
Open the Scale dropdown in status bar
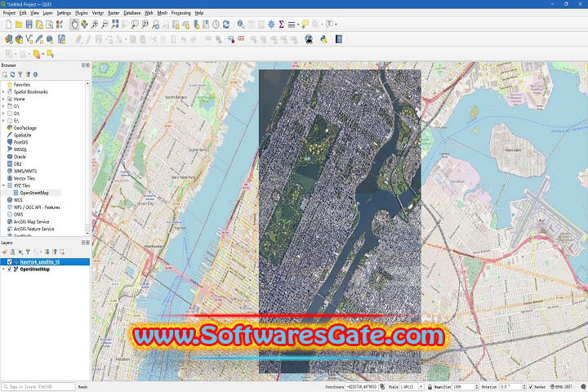[x=421, y=387]
